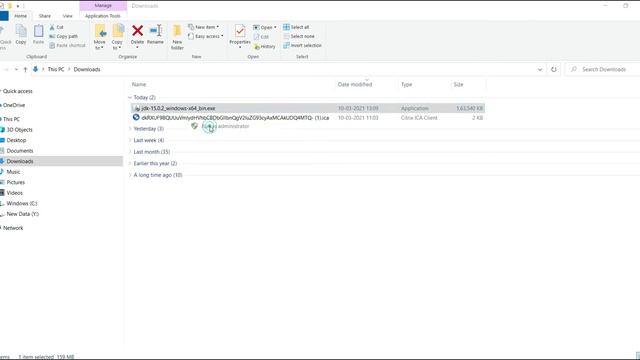Select This PC in navigation pane
Screen dimensions: 640x360
(x=11, y=119)
